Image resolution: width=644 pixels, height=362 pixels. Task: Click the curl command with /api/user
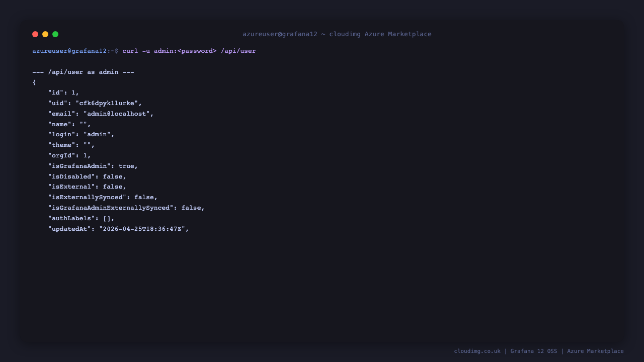pyautogui.click(x=189, y=51)
